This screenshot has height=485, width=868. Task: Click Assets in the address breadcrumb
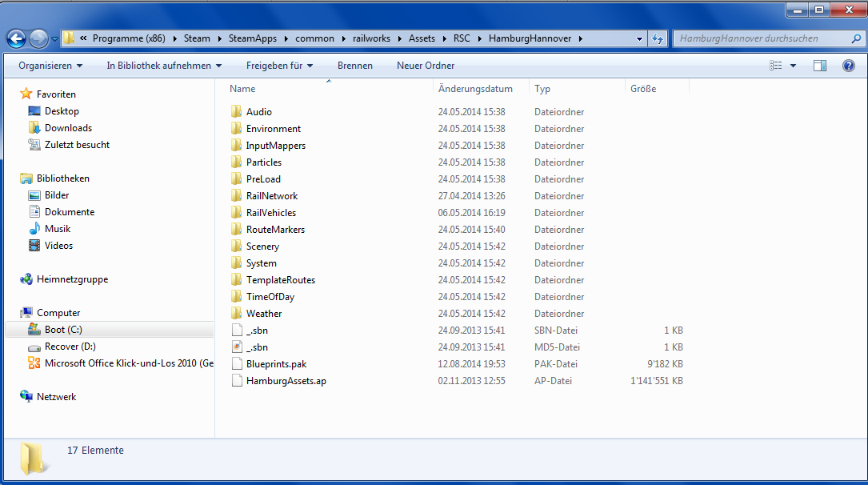(x=422, y=38)
